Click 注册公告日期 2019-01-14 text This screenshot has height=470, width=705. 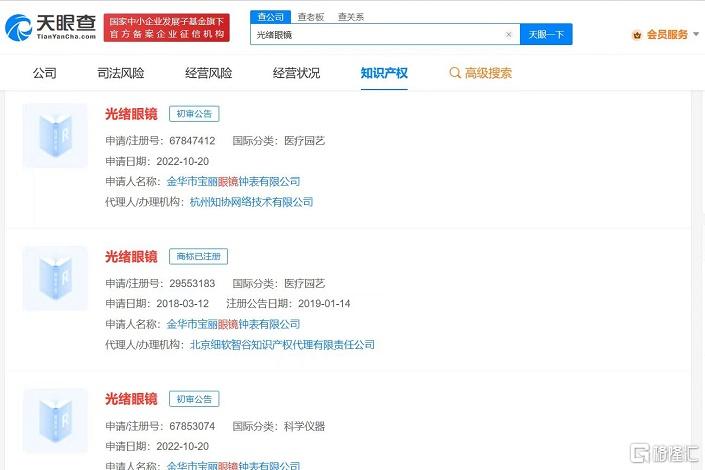288,304
